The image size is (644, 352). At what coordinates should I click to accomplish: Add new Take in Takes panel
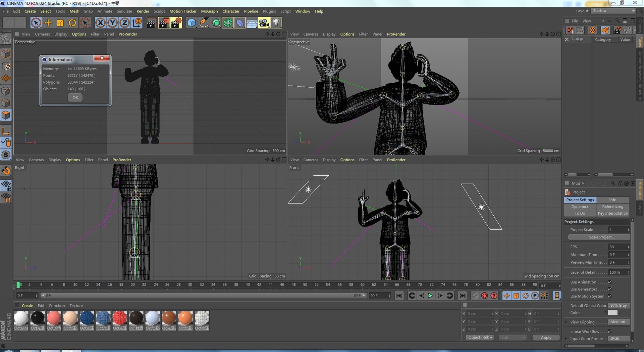click(571, 30)
